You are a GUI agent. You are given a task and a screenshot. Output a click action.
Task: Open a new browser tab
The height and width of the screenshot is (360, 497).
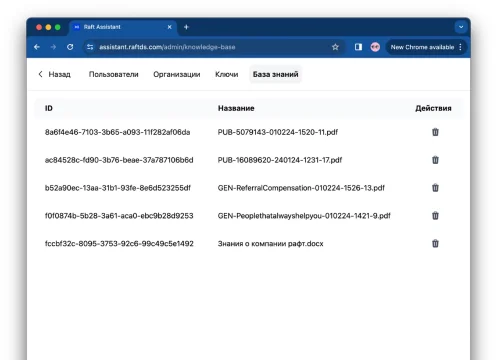point(186,27)
